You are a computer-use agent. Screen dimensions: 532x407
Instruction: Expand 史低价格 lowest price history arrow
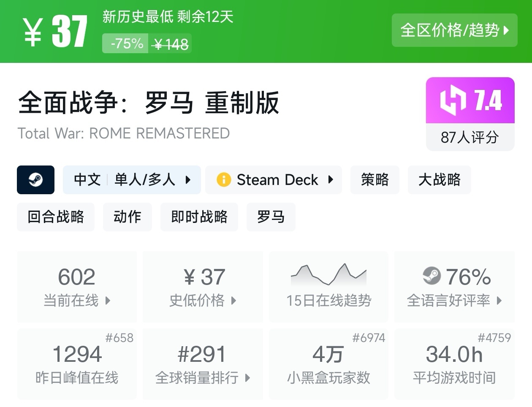(x=233, y=301)
